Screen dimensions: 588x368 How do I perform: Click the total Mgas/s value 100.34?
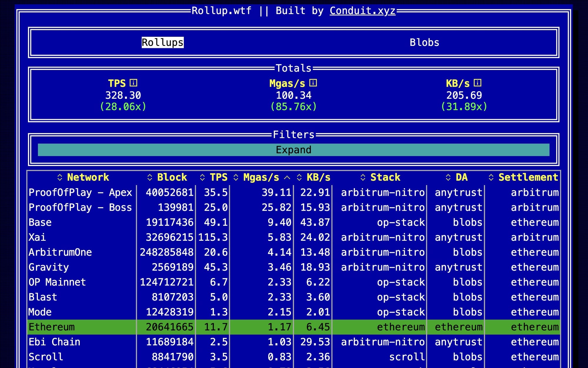[x=294, y=95]
